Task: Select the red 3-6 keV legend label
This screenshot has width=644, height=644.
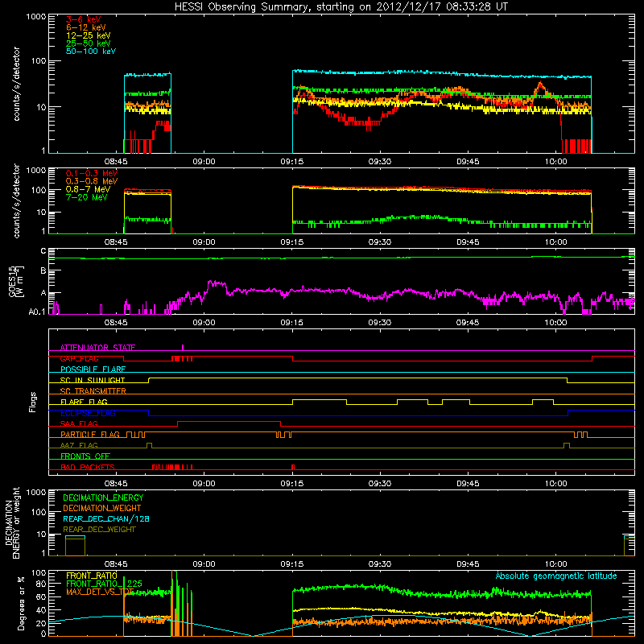Action: pyautogui.click(x=83, y=19)
